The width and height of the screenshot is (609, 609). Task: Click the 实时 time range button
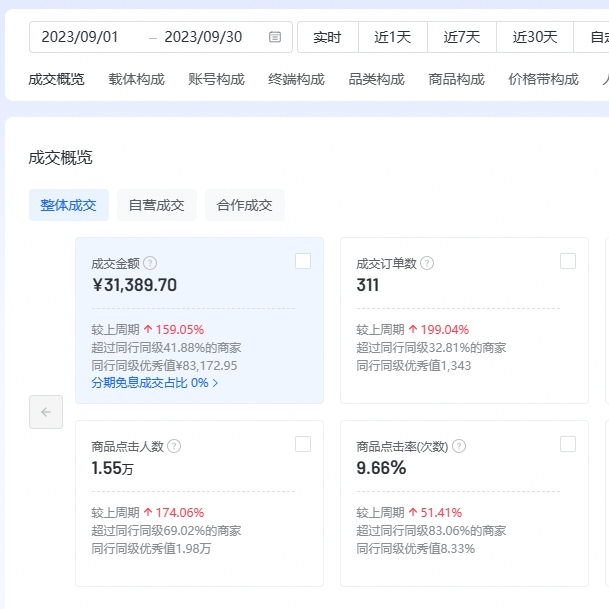pos(327,37)
